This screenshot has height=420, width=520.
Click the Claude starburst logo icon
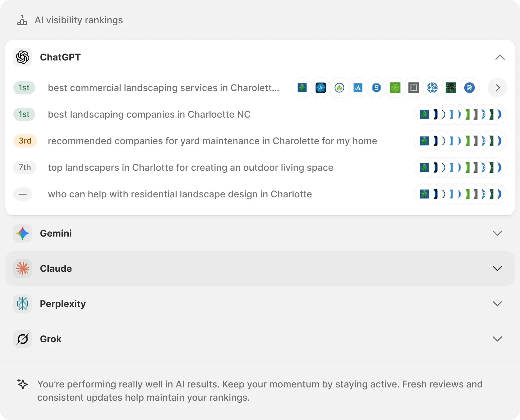[x=23, y=268]
